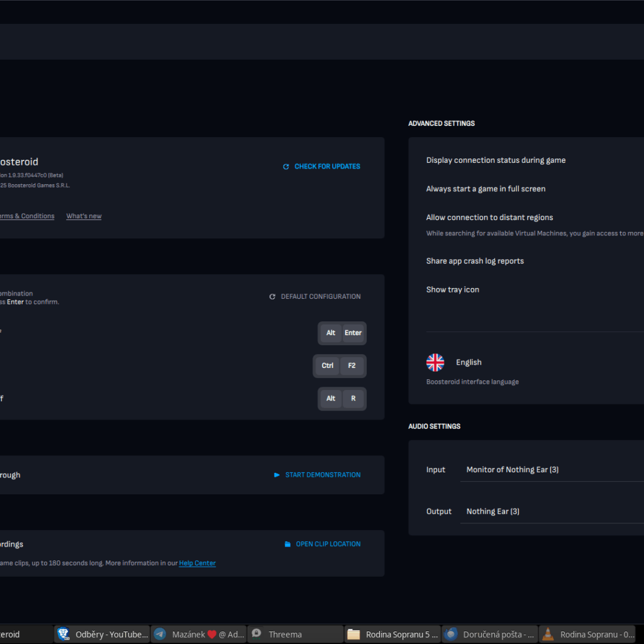Viewport: 644px width, 644px height.
Task: Click the folder icon beside Open Clip Location
Action: [x=287, y=544]
